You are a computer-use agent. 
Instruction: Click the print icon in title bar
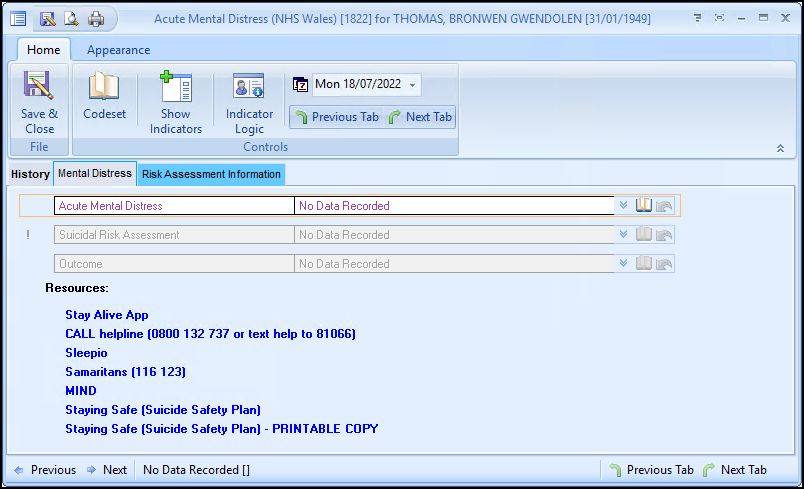[95, 19]
